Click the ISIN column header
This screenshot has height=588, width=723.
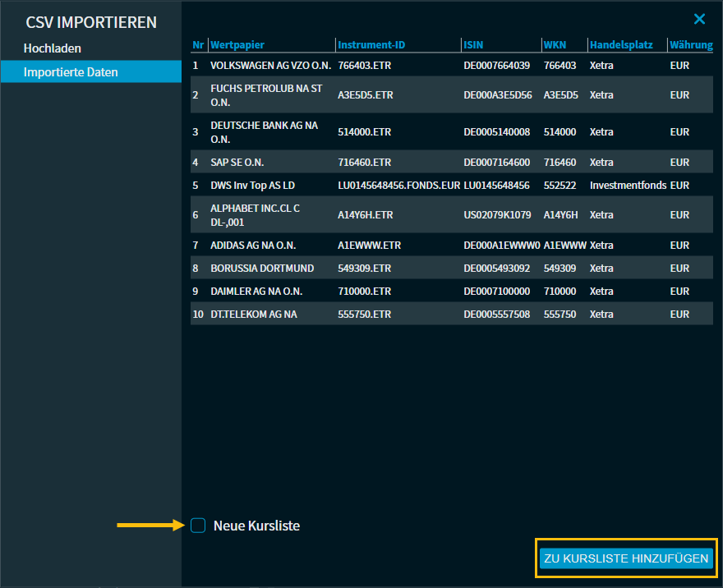pyautogui.click(x=473, y=44)
